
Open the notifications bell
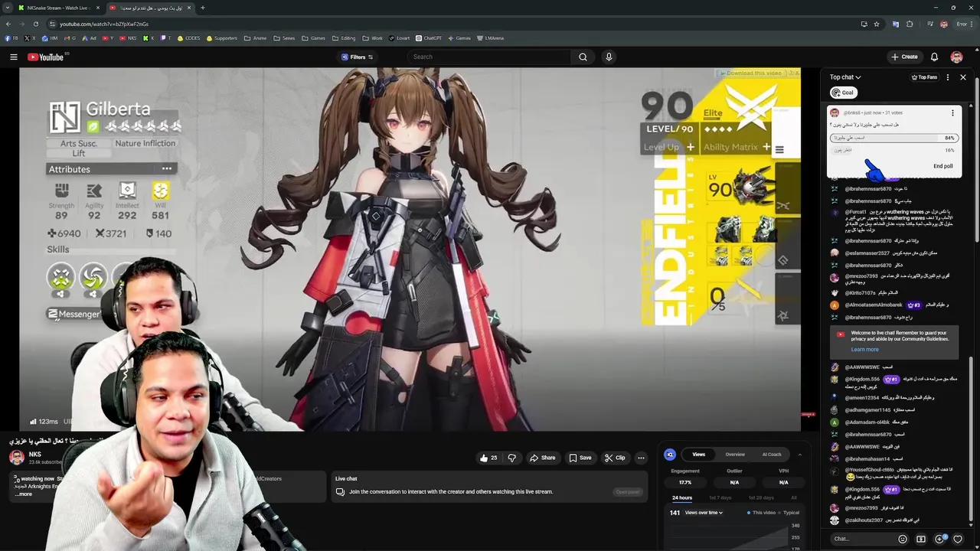[934, 57]
